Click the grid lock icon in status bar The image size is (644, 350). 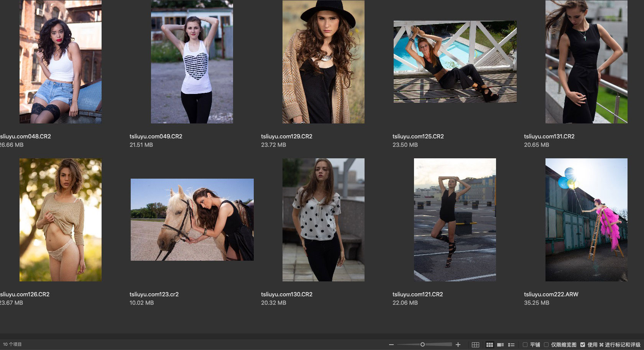475,345
